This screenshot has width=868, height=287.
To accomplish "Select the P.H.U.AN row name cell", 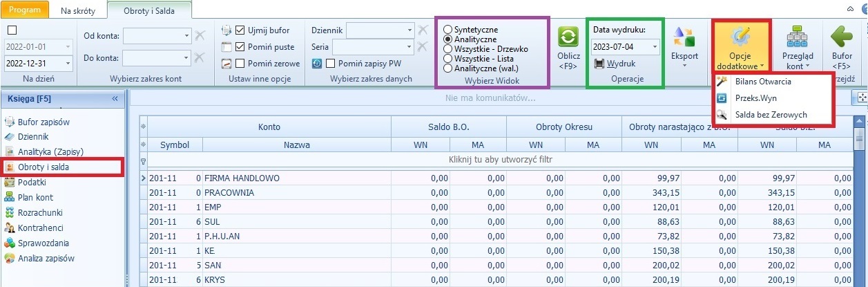I will coord(297,235).
